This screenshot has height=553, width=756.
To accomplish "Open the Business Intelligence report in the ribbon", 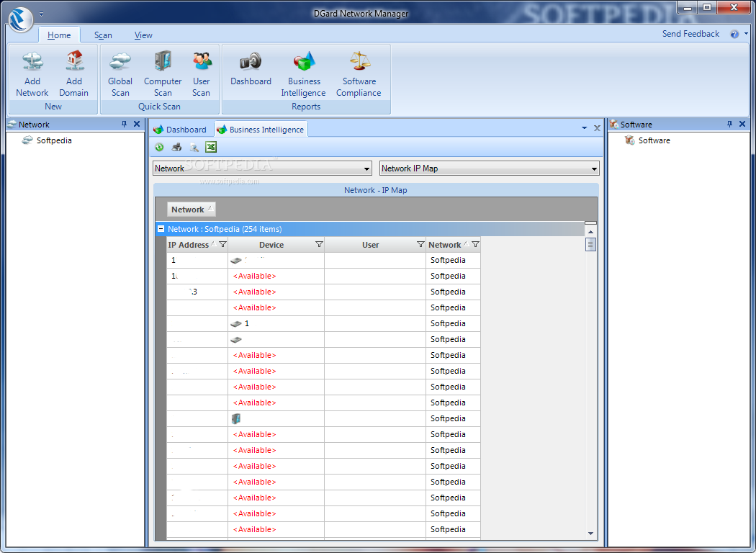I will coord(303,73).
